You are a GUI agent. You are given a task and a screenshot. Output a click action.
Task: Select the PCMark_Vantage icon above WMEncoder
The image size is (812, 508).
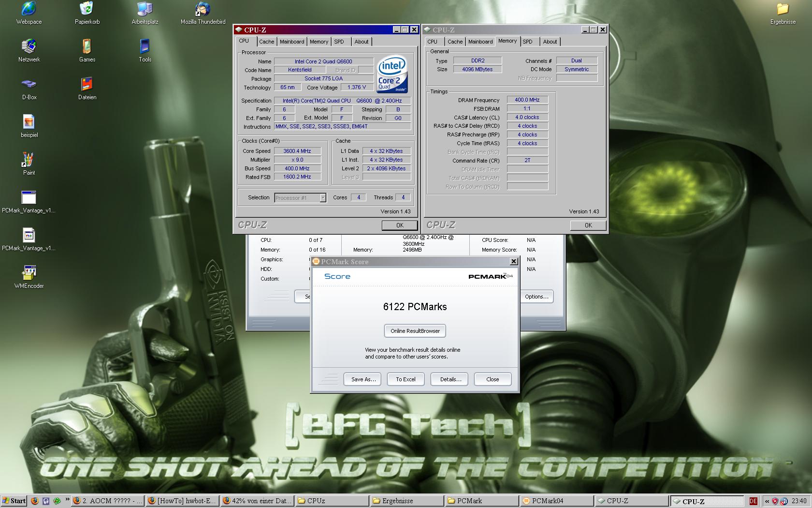tap(29, 239)
